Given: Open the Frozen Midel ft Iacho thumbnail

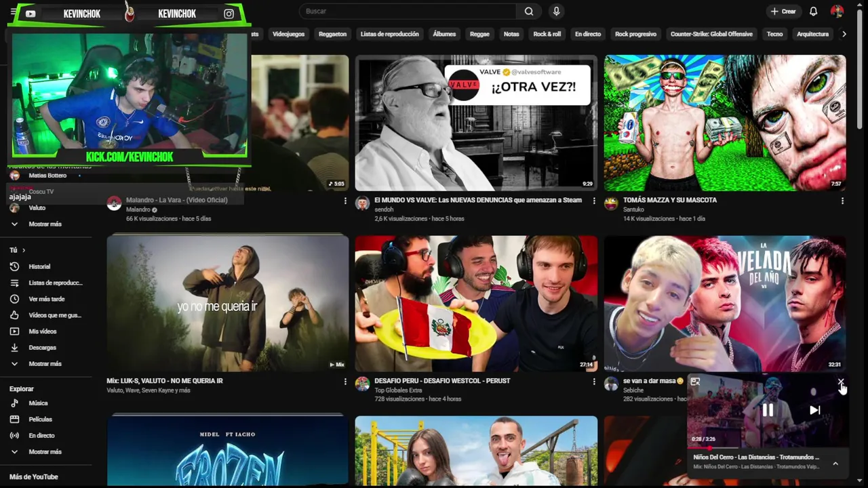Looking at the screenshot, I should [228, 451].
